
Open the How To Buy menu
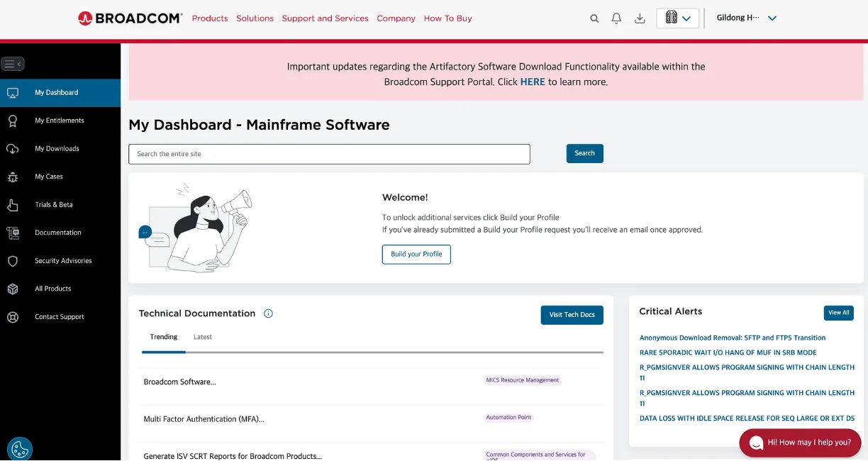(x=448, y=18)
